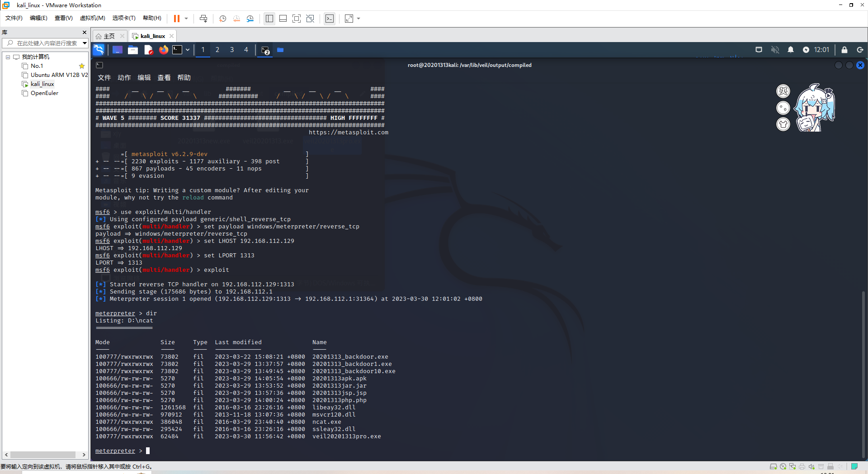The height and width of the screenshot is (474, 868).
Task: Switch to the 主页 tab
Action: point(109,36)
